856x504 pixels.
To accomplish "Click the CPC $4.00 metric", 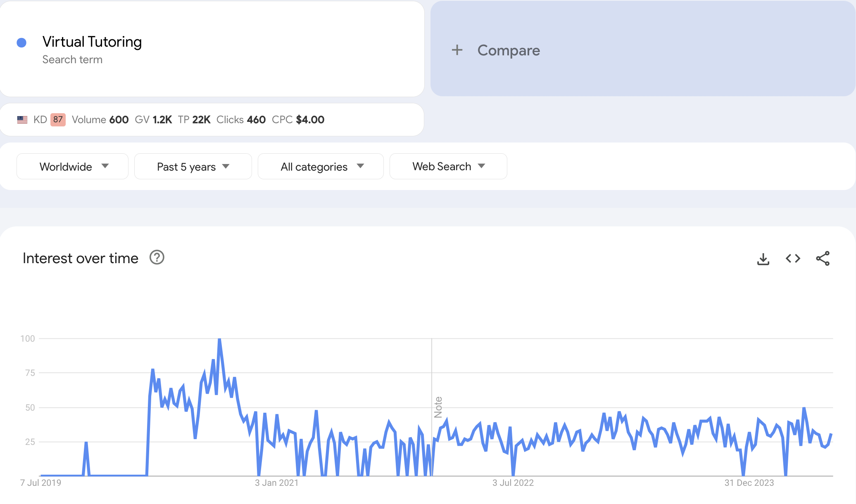I will [x=298, y=120].
